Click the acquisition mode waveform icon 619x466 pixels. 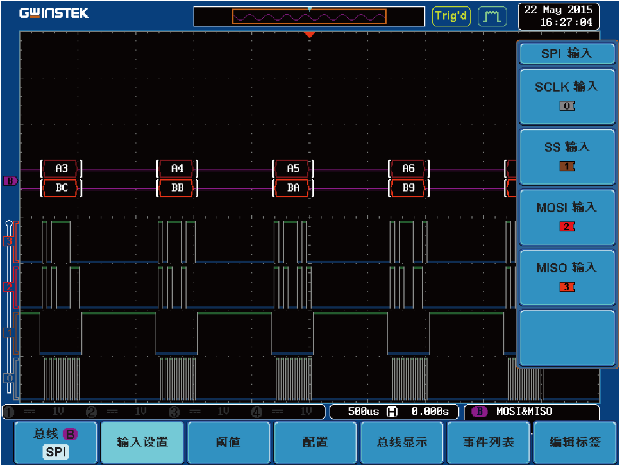tap(491, 16)
